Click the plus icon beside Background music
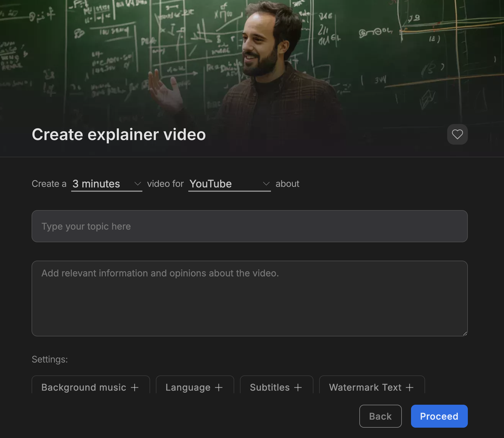The height and width of the screenshot is (438, 504). [135, 387]
